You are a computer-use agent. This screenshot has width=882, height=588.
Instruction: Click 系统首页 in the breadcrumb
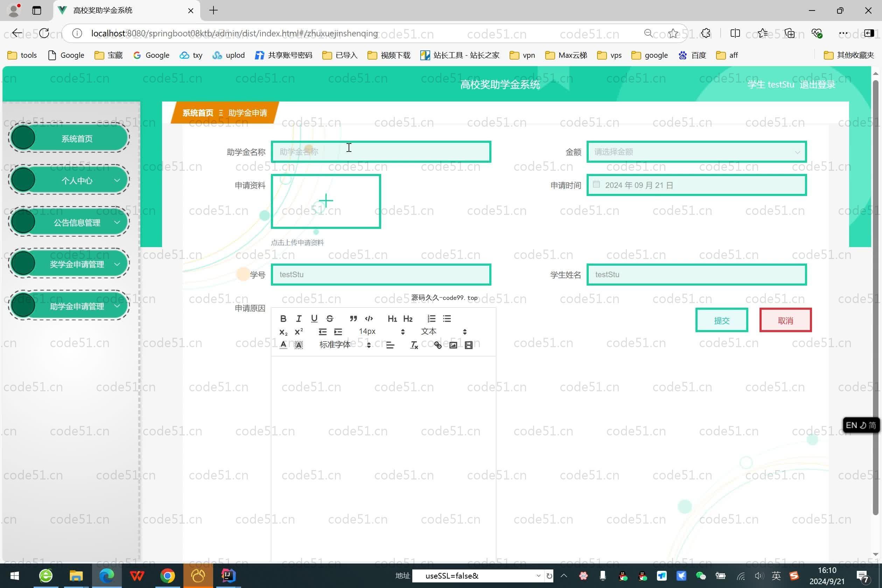tap(198, 113)
